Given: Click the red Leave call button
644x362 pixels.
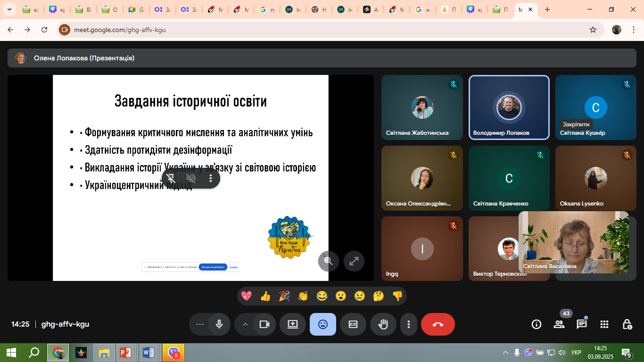Looking at the screenshot, I should pos(438,324).
